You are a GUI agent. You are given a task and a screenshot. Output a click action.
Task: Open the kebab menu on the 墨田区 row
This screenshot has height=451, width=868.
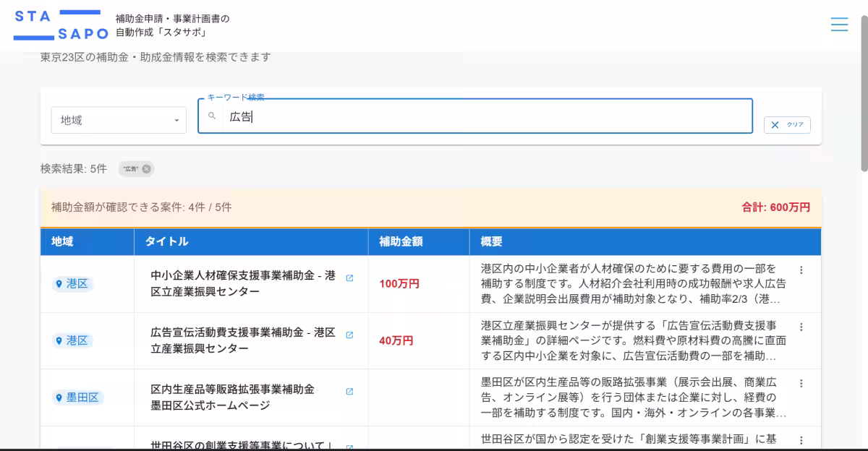click(x=801, y=383)
